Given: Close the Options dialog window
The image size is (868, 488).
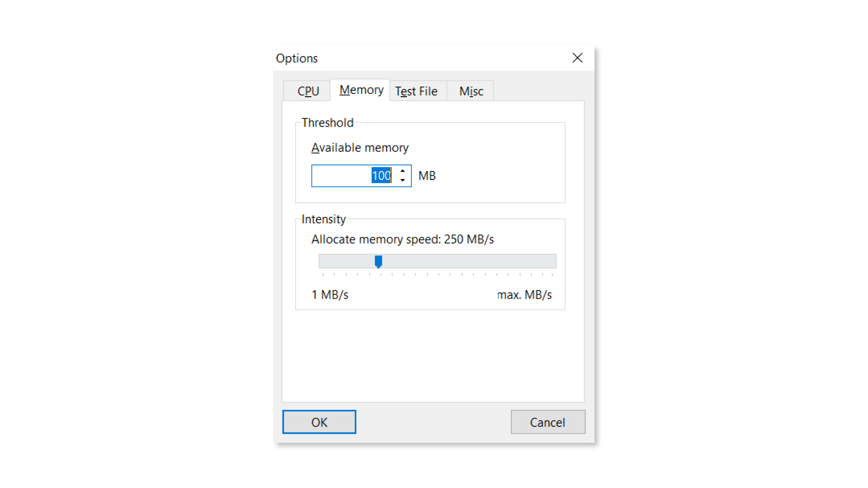Looking at the screenshot, I should (x=577, y=58).
